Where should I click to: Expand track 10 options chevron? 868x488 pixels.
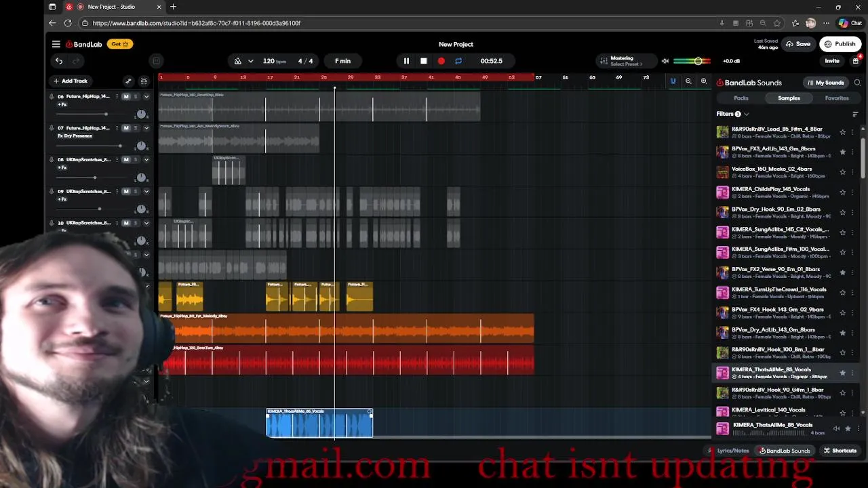coord(146,223)
